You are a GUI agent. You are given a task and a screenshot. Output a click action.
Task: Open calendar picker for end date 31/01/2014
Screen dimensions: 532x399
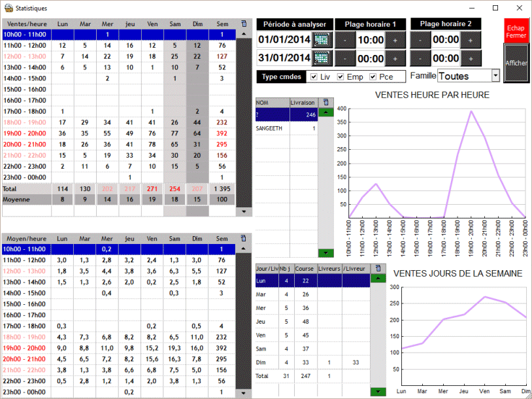pos(322,58)
